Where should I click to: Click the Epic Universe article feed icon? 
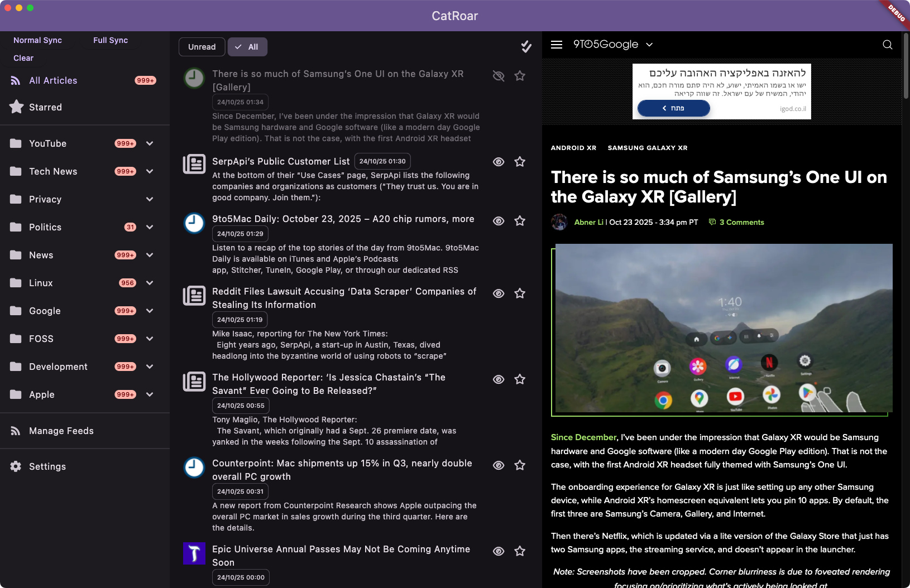pyautogui.click(x=194, y=553)
